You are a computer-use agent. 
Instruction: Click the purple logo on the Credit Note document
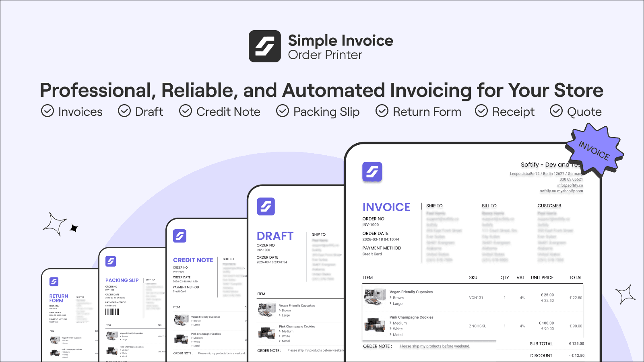point(180,236)
